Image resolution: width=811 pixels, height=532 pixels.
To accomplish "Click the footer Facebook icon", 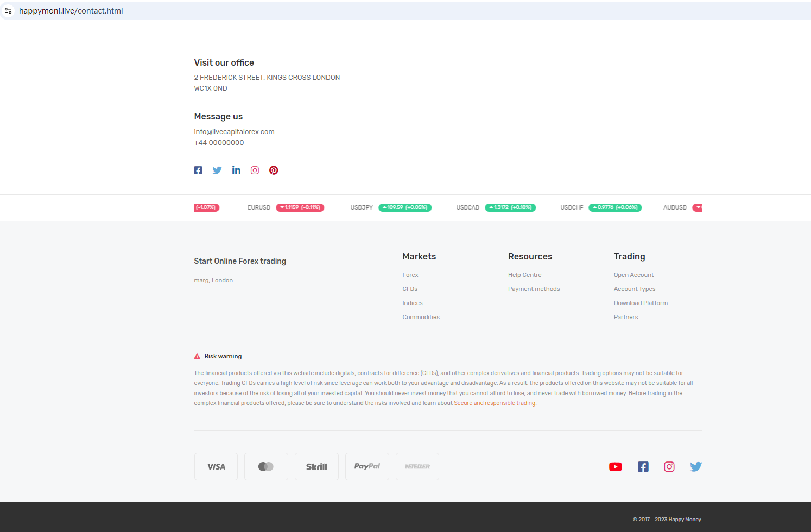I will coord(643,467).
